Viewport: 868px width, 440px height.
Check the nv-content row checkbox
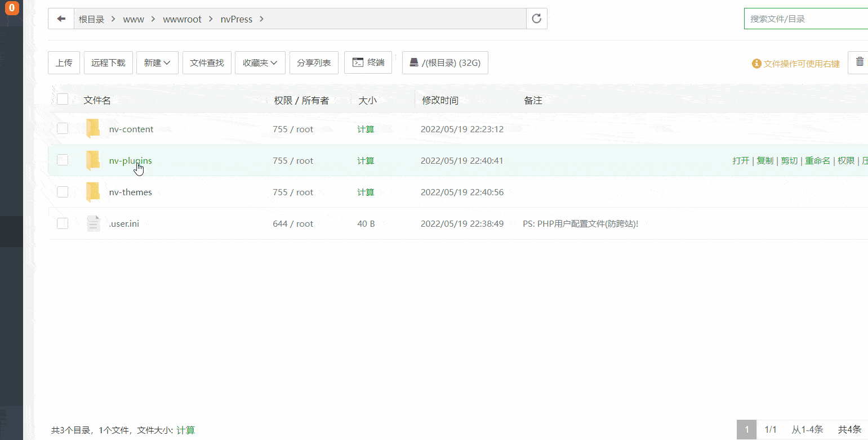pos(63,128)
